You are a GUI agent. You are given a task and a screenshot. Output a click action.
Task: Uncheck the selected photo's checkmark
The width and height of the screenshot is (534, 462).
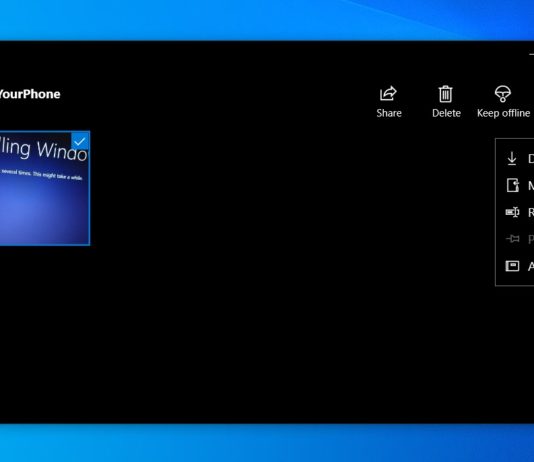point(80,141)
